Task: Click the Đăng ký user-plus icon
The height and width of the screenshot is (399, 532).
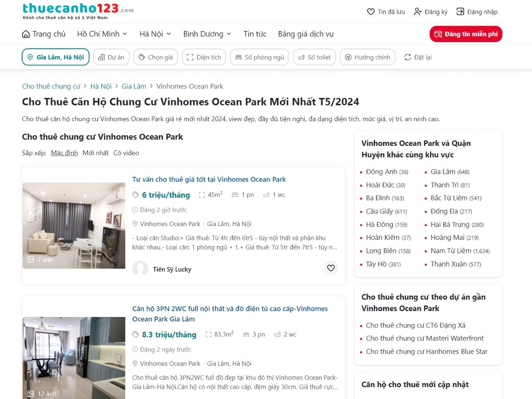Action: click(x=418, y=12)
